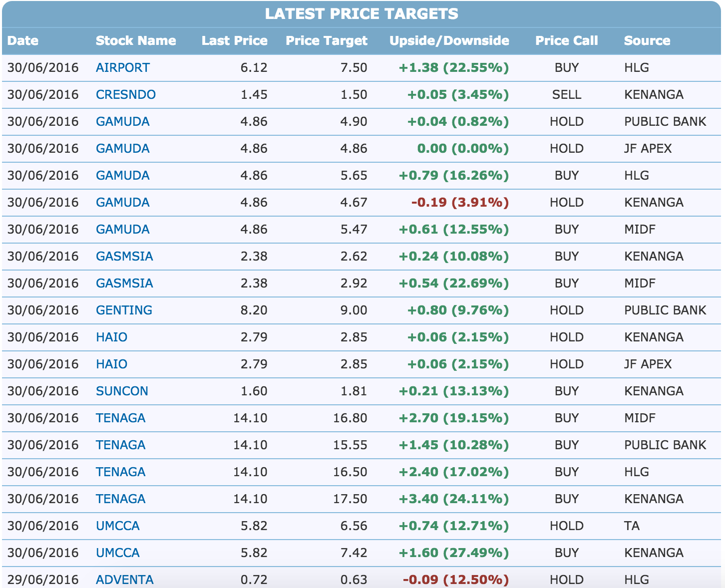725x588 pixels.
Task: Open HAIO link in KENANGA row
Action: click(111, 337)
